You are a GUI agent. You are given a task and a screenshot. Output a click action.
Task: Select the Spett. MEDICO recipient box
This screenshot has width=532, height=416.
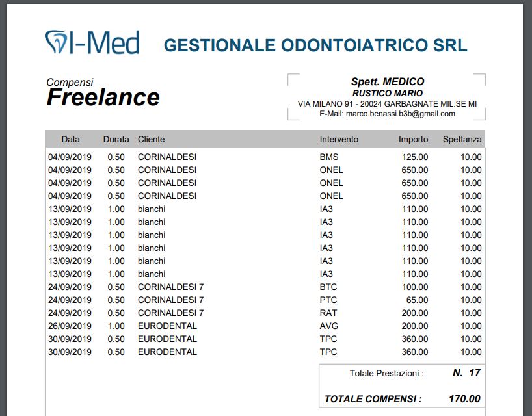point(387,82)
